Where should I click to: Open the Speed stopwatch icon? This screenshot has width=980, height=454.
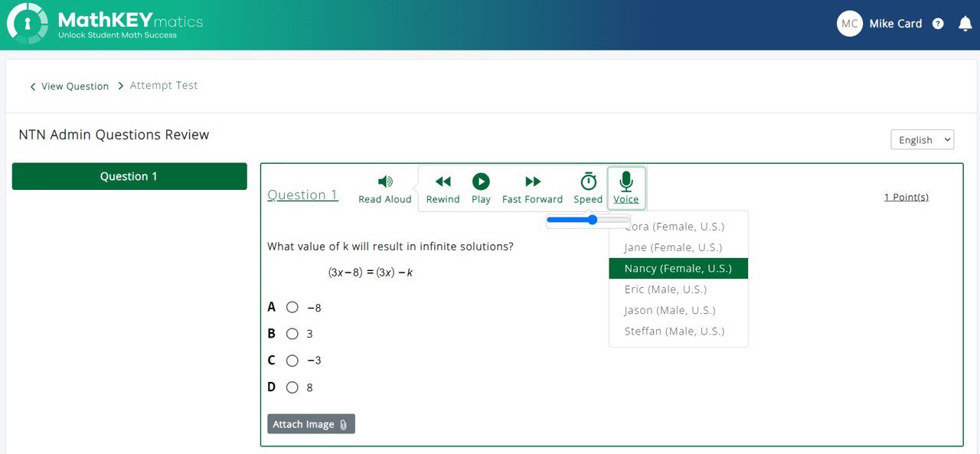point(588,181)
